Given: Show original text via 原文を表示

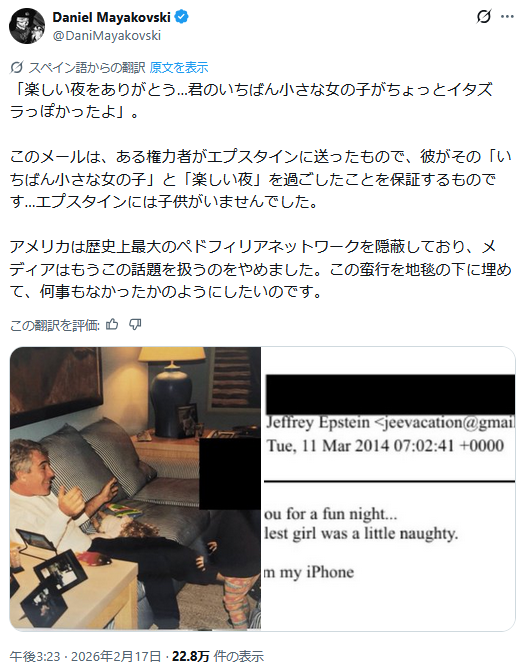Looking at the screenshot, I should click(x=179, y=67).
